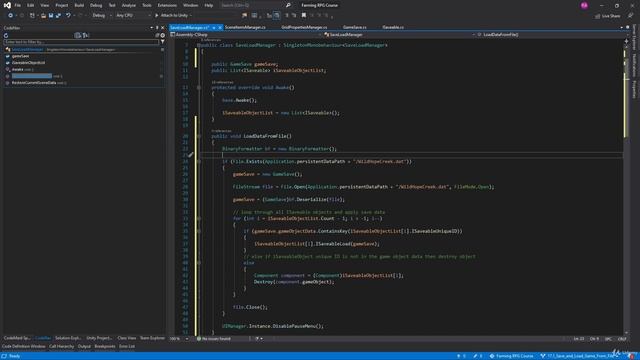Select iSaveableObjectList field in CodeNav
Image resolution: width=640 pixels, height=360 pixels.
click(x=28, y=62)
